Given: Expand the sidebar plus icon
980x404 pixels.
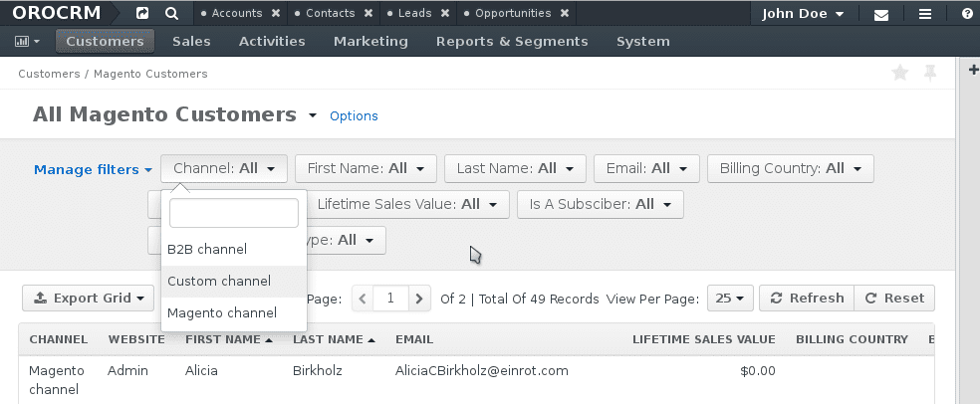Looking at the screenshot, I should pyautogui.click(x=972, y=70).
